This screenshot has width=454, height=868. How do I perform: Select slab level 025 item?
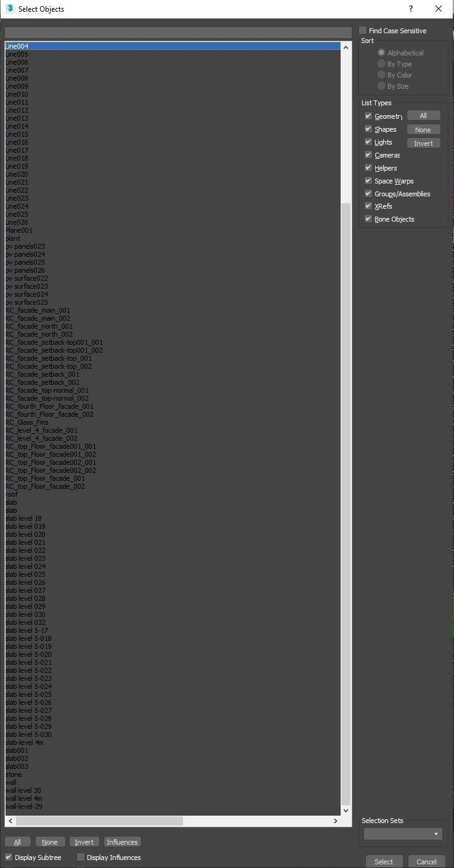172,574
